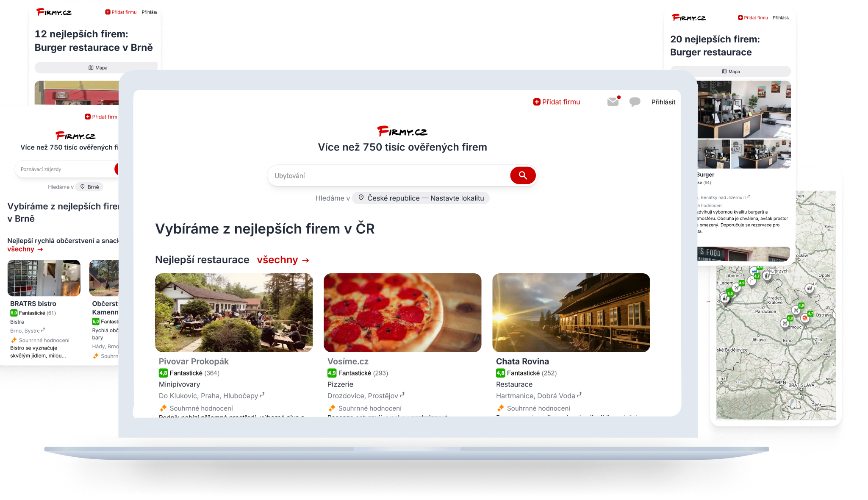Click sparkle icon under Pivovar Prokopák
This screenshot has height=500, width=868.
pos(163,408)
